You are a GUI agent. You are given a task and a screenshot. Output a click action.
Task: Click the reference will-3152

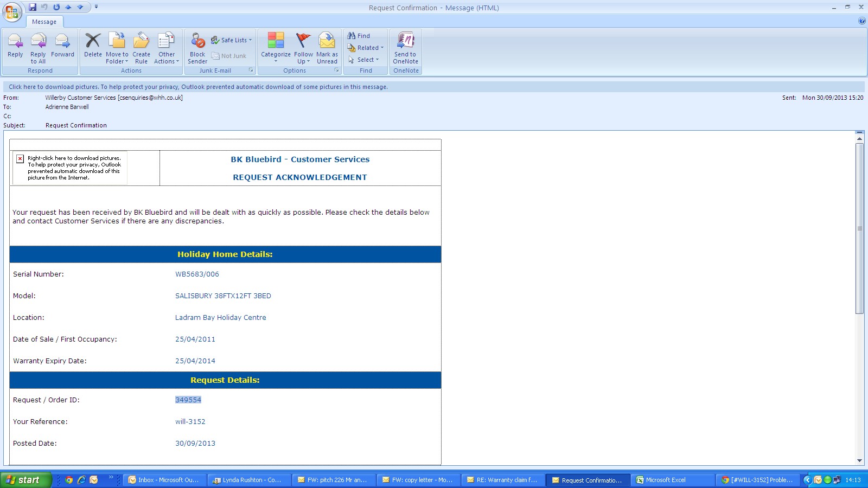190,421
